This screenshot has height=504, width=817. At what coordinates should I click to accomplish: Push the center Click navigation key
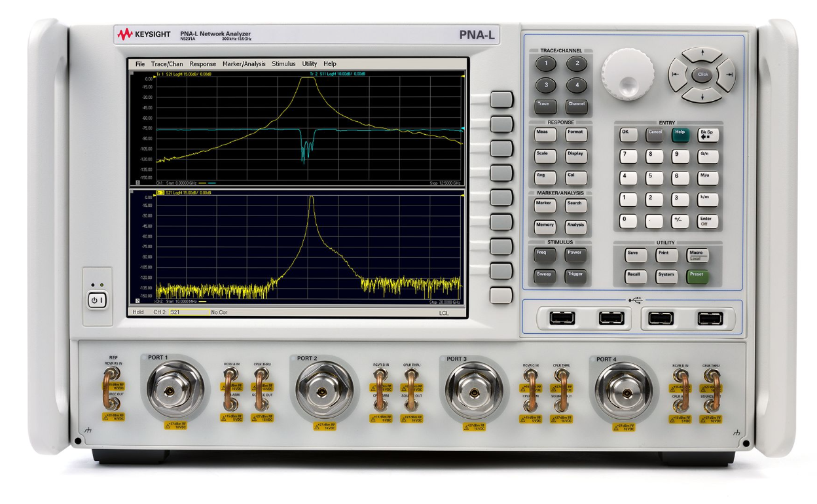pos(702,75)
